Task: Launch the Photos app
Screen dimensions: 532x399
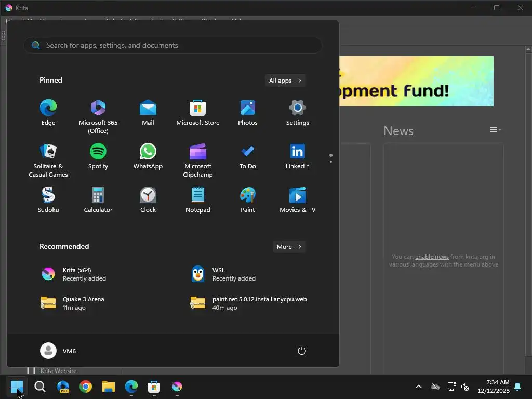Action: [248, 113]
